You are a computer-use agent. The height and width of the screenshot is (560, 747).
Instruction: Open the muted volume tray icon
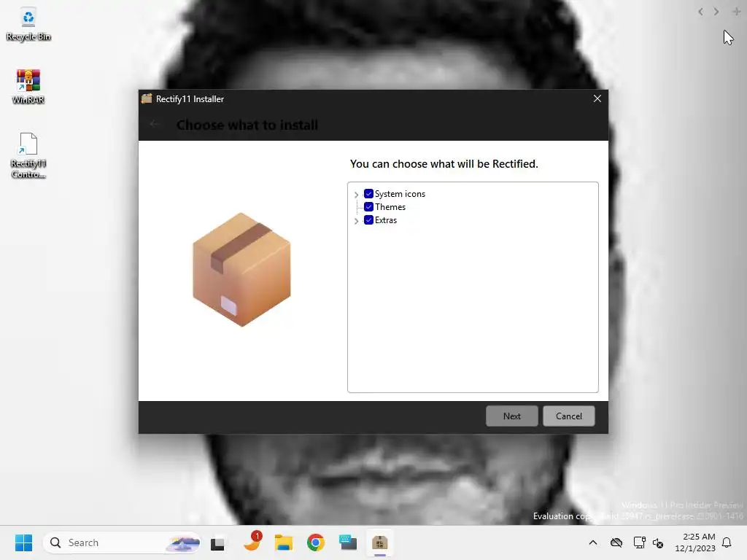pyautogui.click(x=658, y=542)
